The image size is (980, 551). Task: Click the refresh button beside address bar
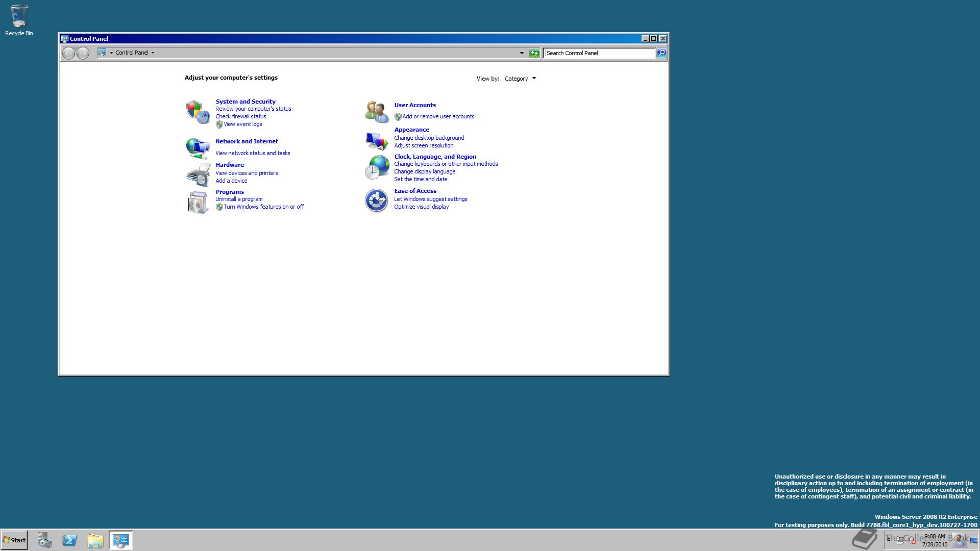(534, 53)
